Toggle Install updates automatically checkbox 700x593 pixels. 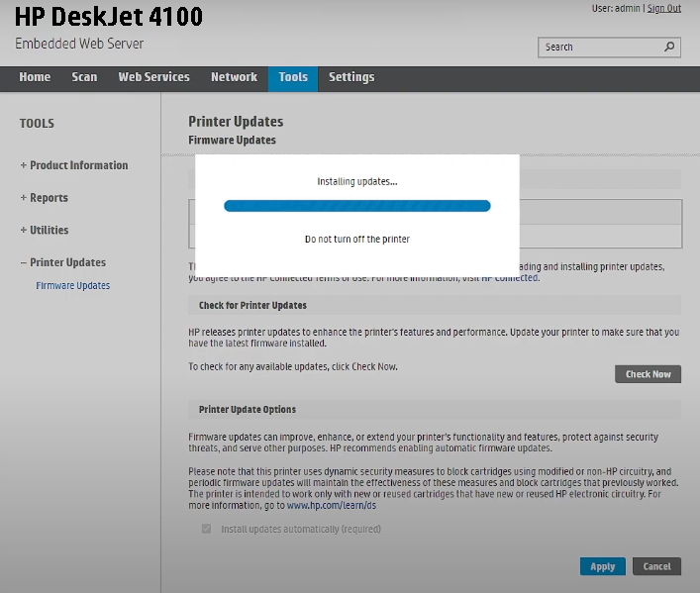coord(206,529)
